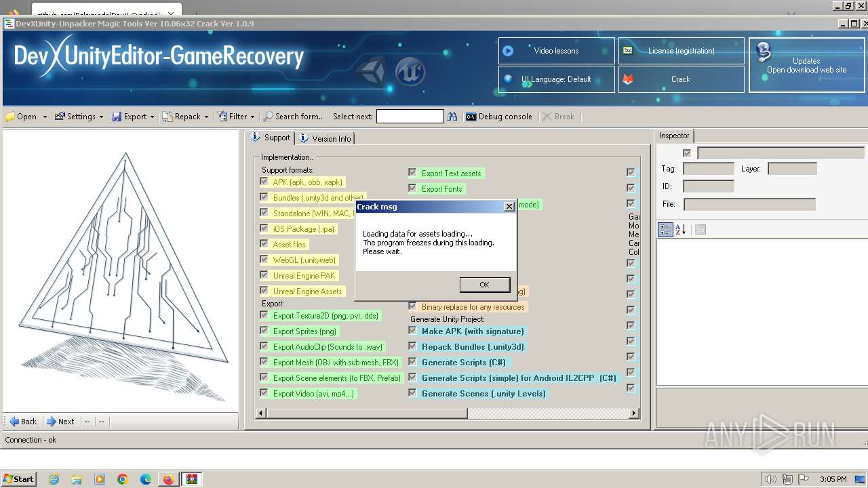This screenshot has width=868, height=488.
Task: Click Inspector Categorized view icon
Action: pyautogui.click(x=665, y=230)
